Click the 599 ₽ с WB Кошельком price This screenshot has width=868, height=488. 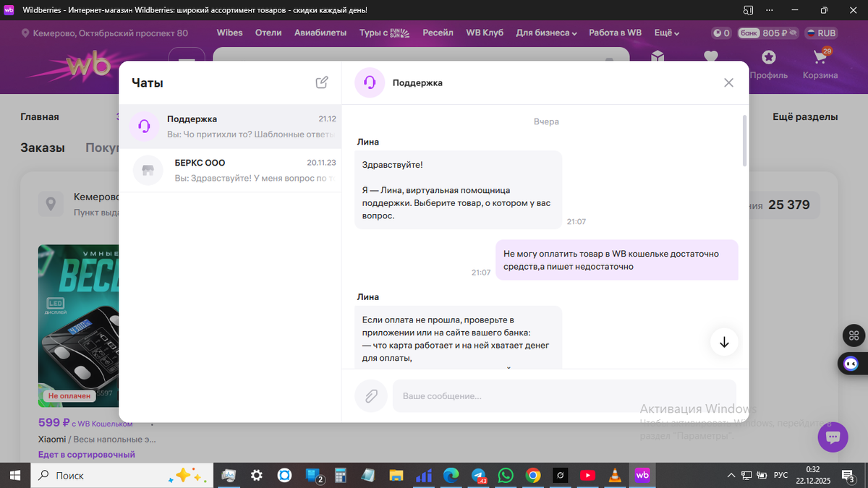click(85, 423)
